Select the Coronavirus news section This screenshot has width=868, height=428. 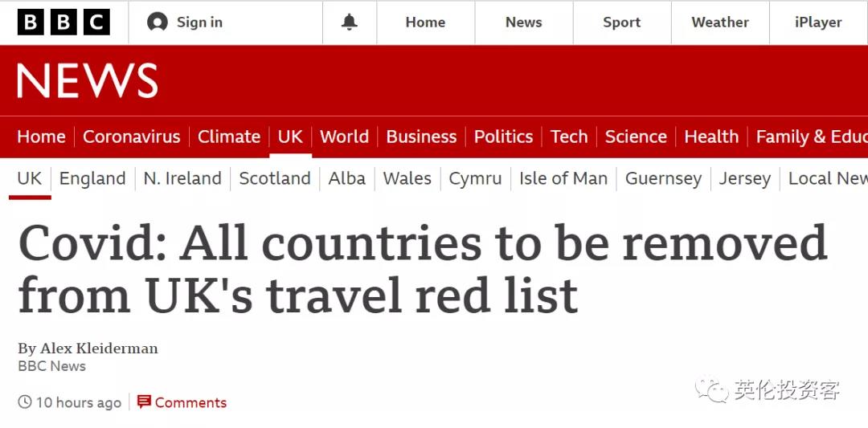click(x=132, y=137)
